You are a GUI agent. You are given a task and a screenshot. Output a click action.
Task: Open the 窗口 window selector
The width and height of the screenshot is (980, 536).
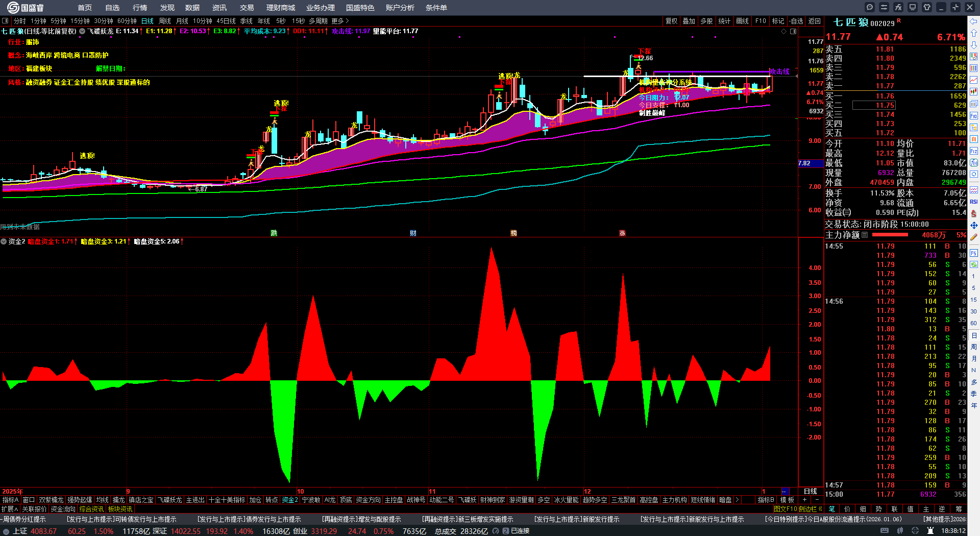point(29,500)
